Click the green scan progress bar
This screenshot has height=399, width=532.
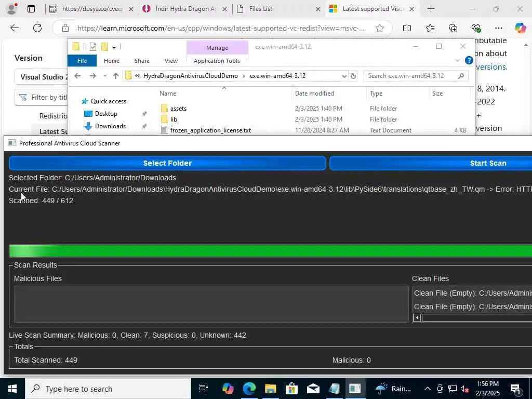(270, 251)
